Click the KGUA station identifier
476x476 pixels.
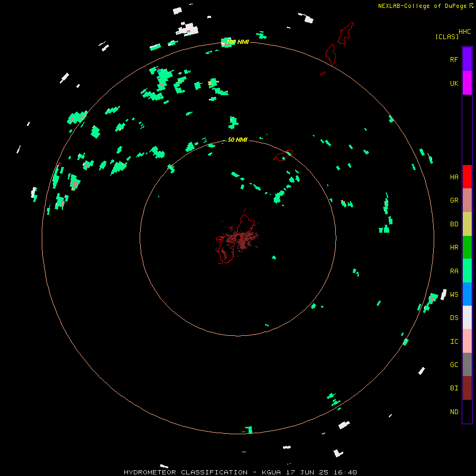271,472
